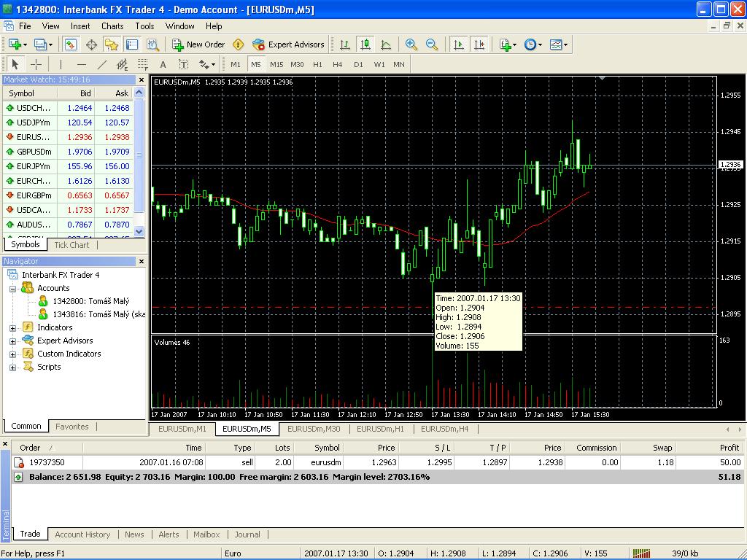747x560 pixels.
Task: Select the crosshair cursor tool
Action: [36, 64]
